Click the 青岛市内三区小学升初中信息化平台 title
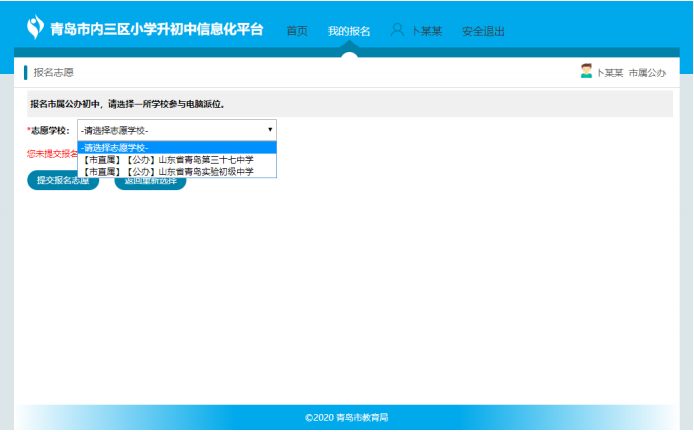 tap(157, 29)
